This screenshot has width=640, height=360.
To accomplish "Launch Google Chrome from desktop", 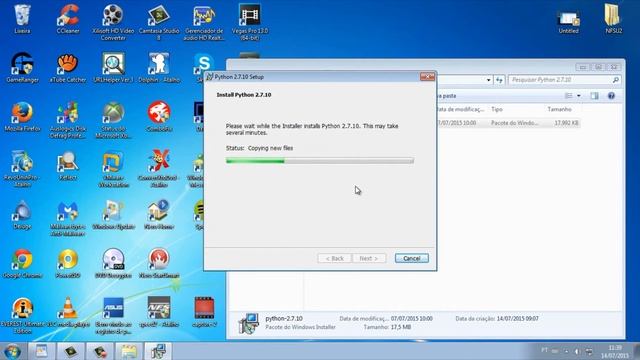I will [x=22, y=264].
